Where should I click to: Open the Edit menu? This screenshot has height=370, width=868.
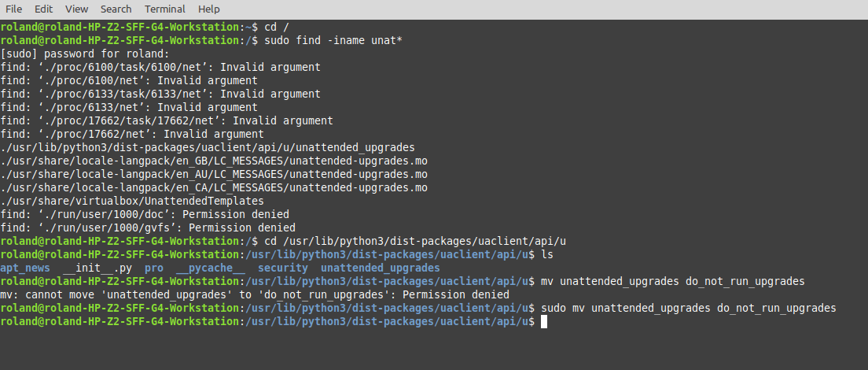pyautogui.click(x=43, y=9)
